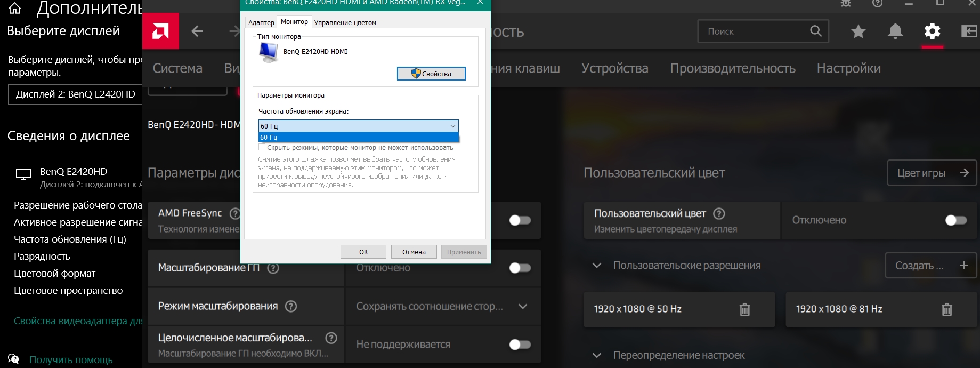Select the 1920 x 1080 @ 50 Hz entry
This screenshot has height=368, width=980.
(679, 309)
